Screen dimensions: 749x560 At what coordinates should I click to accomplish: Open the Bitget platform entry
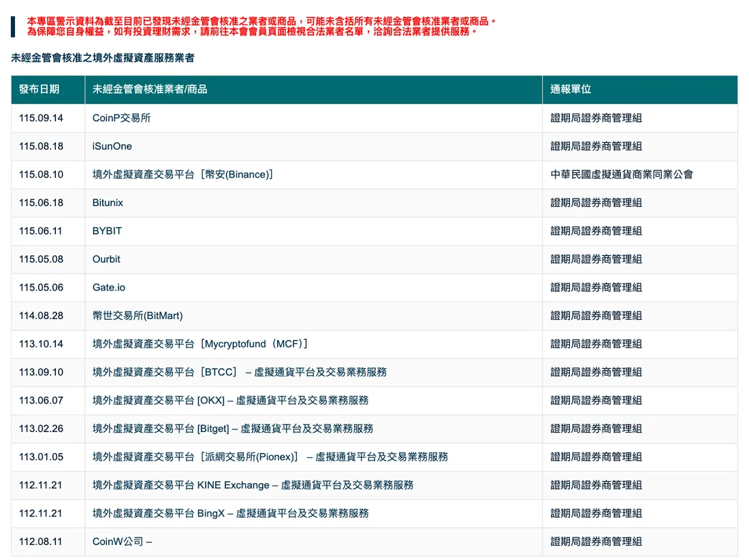233,428
